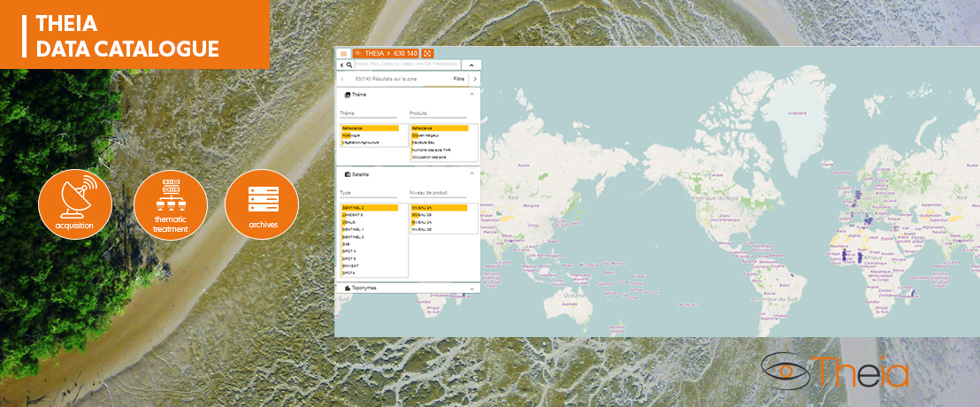Collapse the Satellite section
Viewport: 980px width, 407px height.
click(x=472, y=174)
